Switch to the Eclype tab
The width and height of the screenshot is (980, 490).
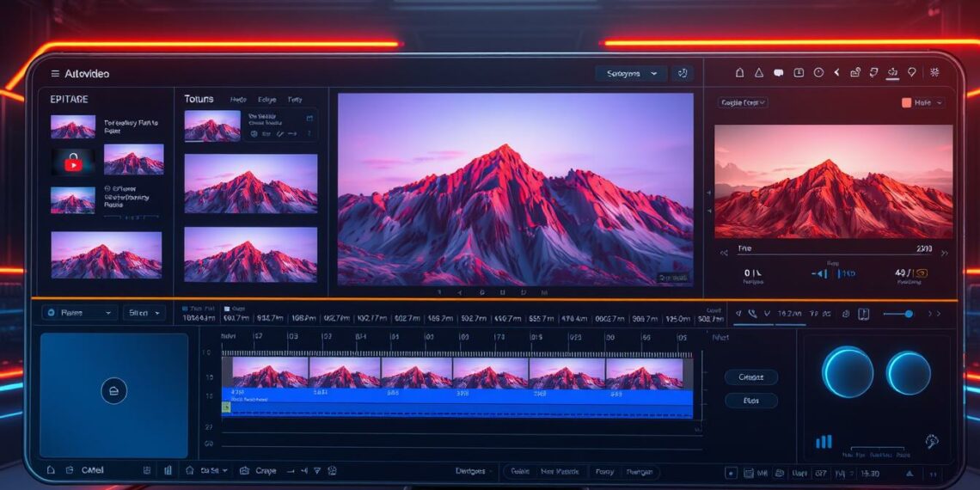266,100
